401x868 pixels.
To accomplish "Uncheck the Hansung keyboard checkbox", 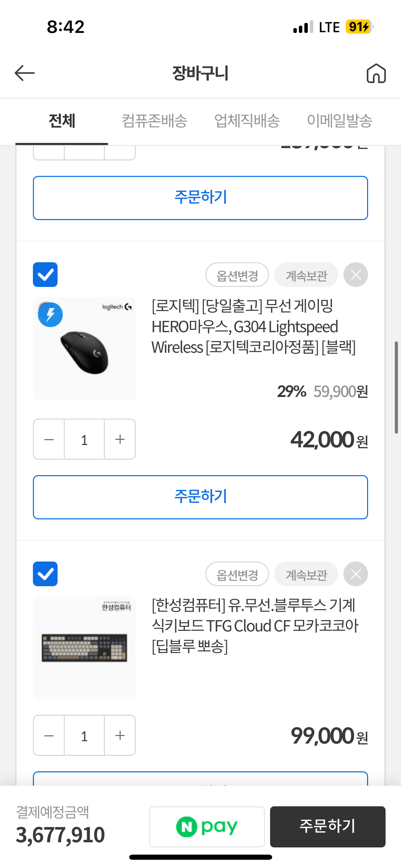I will pyautogui.click(x=45, y=574).
